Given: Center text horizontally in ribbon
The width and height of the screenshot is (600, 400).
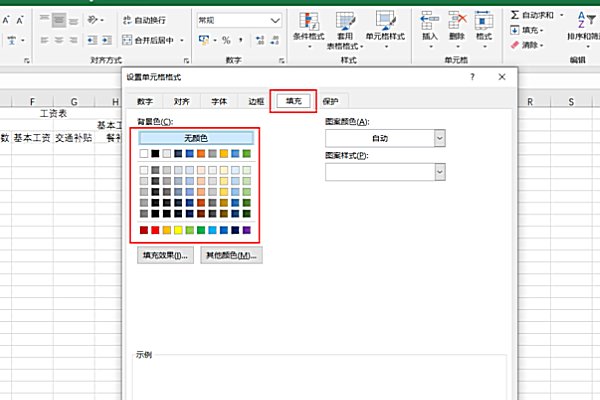Looking at the screenshot, I should click(59, 40).
